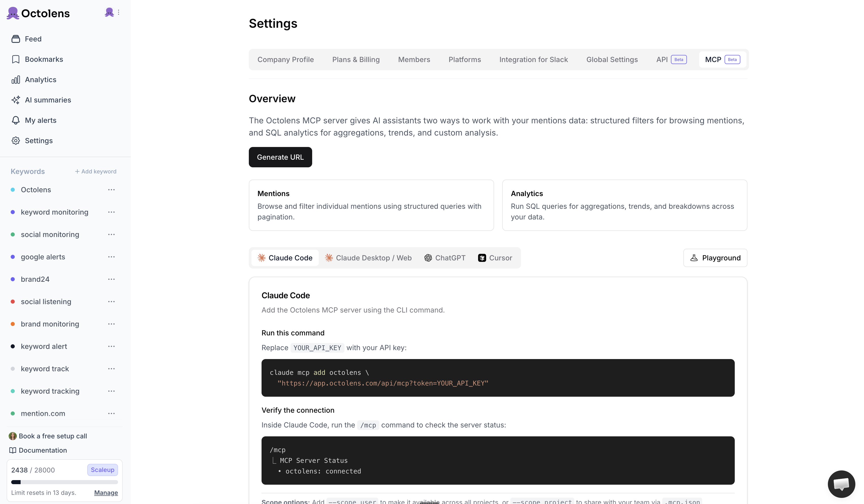Open options menu for brand24 keyword
The image size is (864, 504).
point(111,279)
